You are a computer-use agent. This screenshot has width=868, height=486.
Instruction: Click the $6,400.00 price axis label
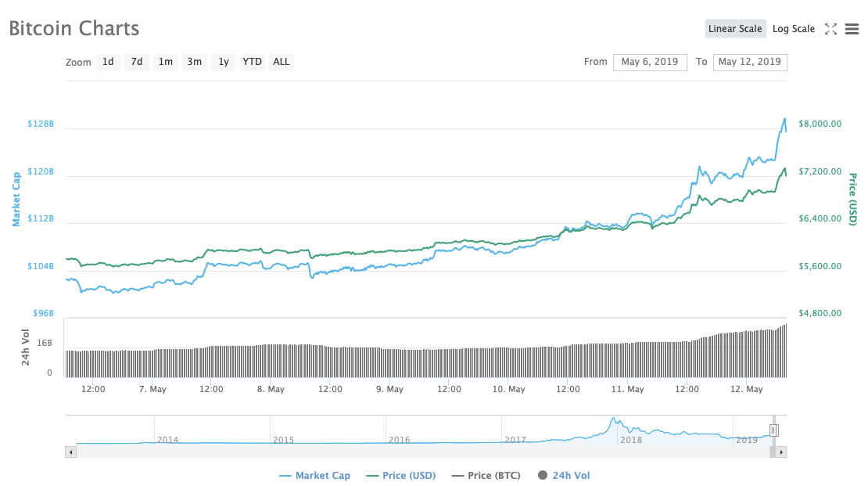[820, 218]
